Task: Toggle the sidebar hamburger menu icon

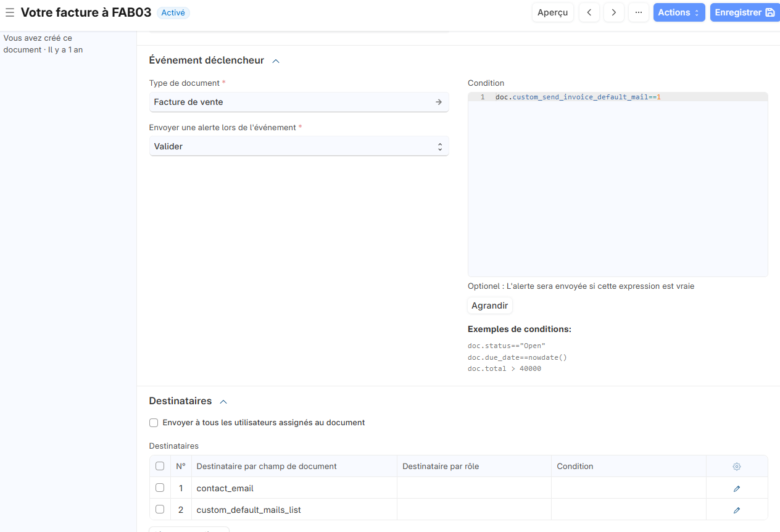Action: (10, 12)
